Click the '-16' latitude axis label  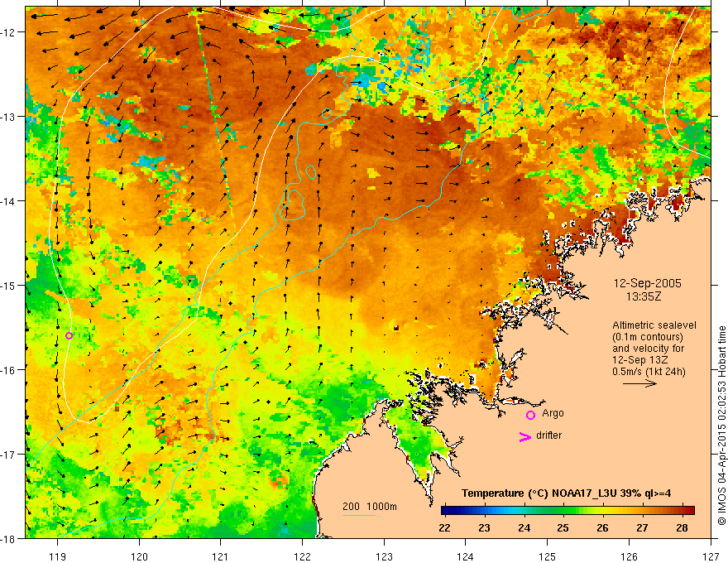9,370
